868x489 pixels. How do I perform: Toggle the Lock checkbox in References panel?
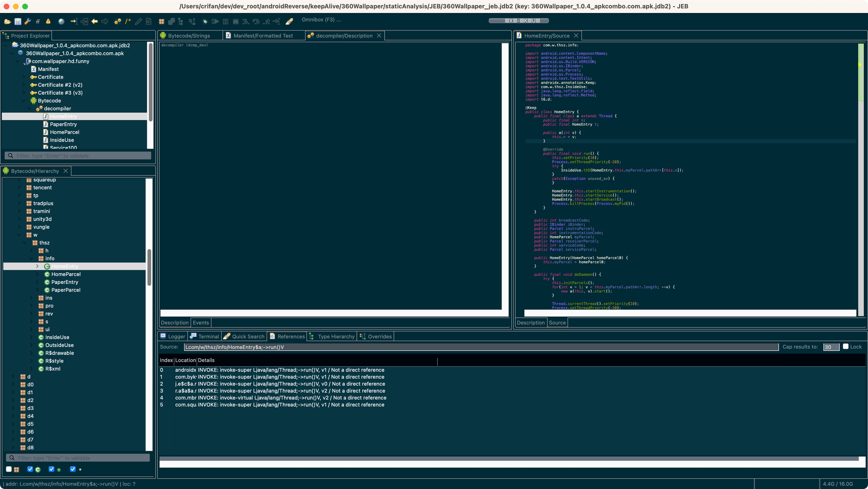tap(845, 346)
